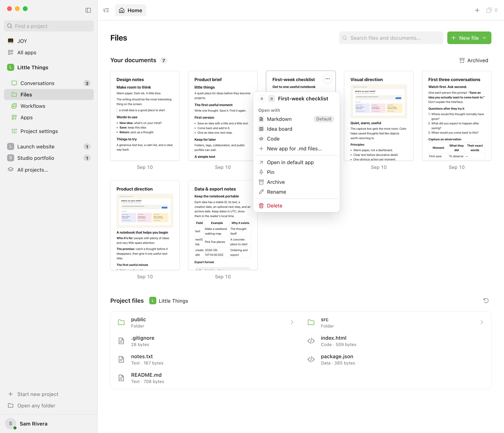Switch to Studio portfolio project
This screenshot has height=433, width=504.
[x=49, y=158]
